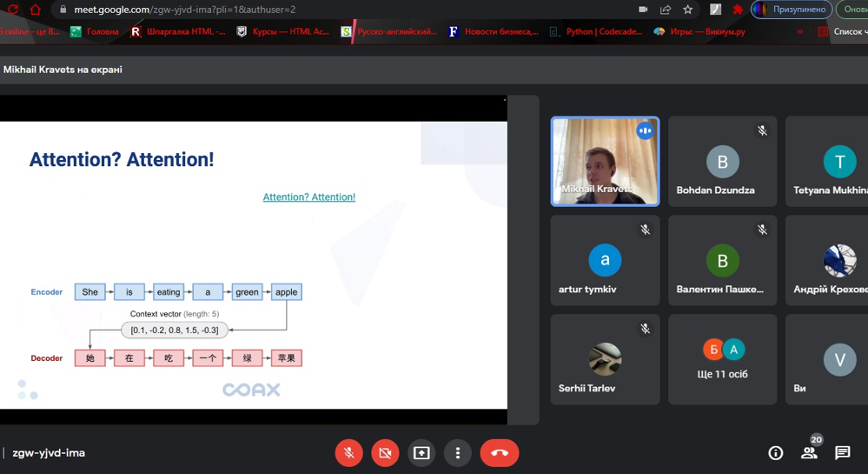Click the share page icon in address bar
868x474 pixels.
[666, 10]
